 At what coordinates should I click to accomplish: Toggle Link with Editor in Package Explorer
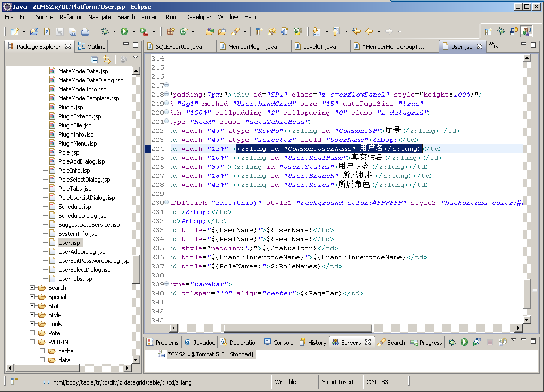(x=107, y=59)
